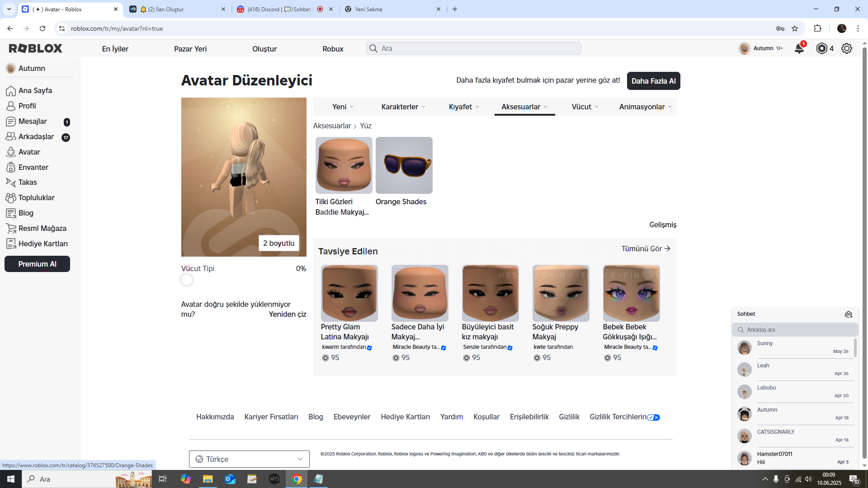Open Resmî Mağaza cart icon
This screenshot has width=868, height=488.
coord(11,229)
